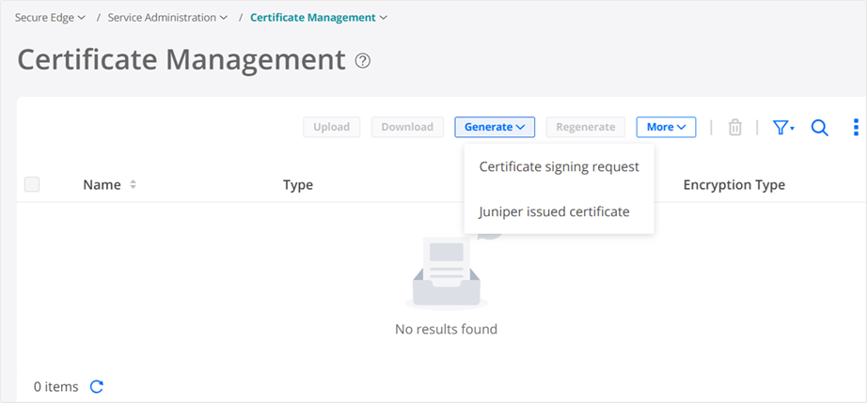Click the empty inbox illustration
This screenshot has width=868, height=405.
447,273
